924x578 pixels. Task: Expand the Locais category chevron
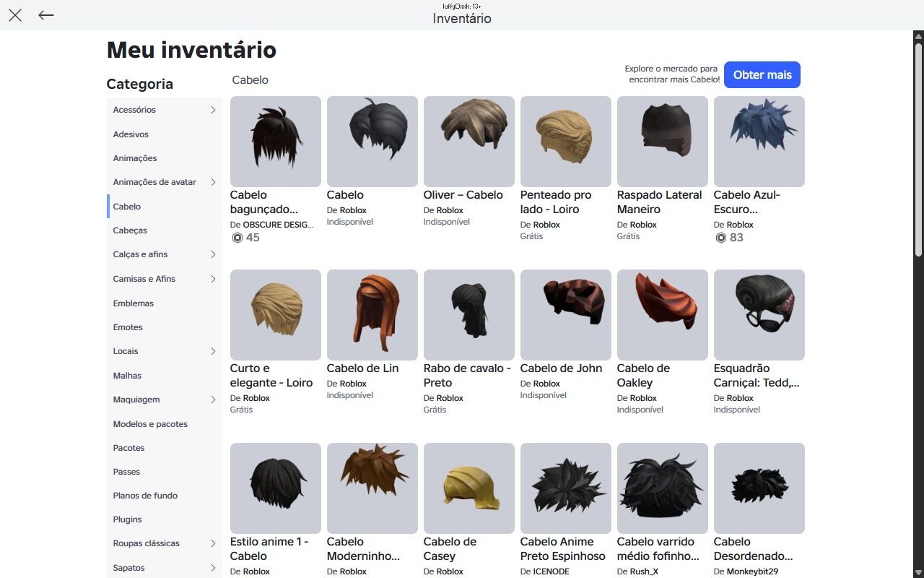coord(213,351)
